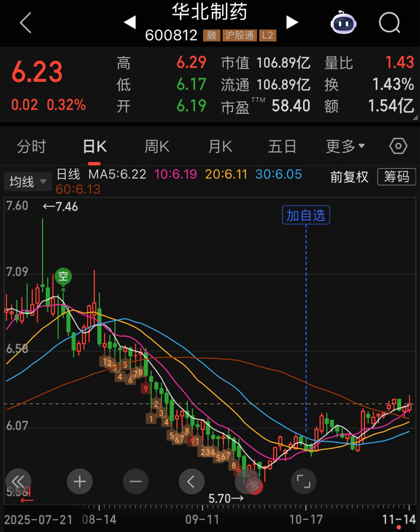Enter fullscreen chart mode
This screenshot has height=532, width=420.
(304, 482)
